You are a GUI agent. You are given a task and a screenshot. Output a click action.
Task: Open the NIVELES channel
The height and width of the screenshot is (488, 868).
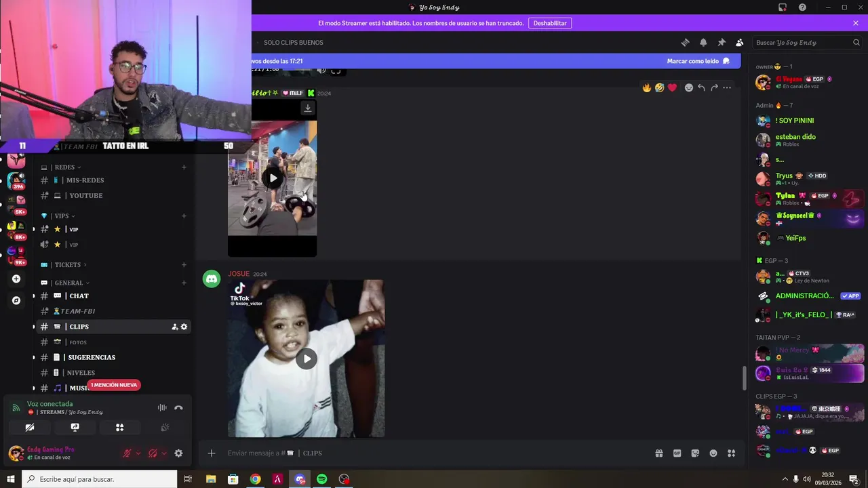[114, 373]
